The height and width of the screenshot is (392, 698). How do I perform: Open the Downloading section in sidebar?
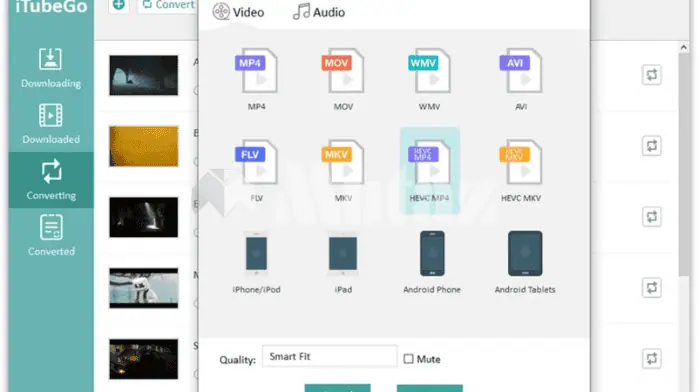coord(51,68)
